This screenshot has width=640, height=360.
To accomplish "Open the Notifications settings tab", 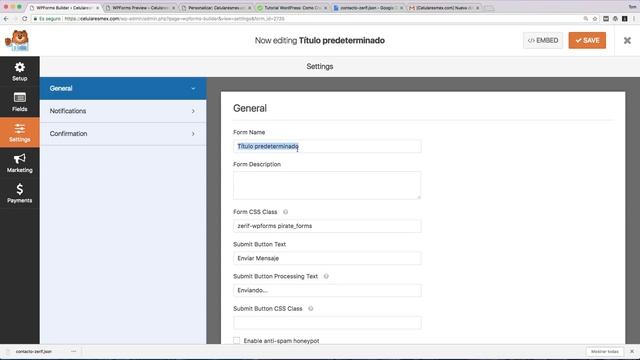I will tap(123, 111).
